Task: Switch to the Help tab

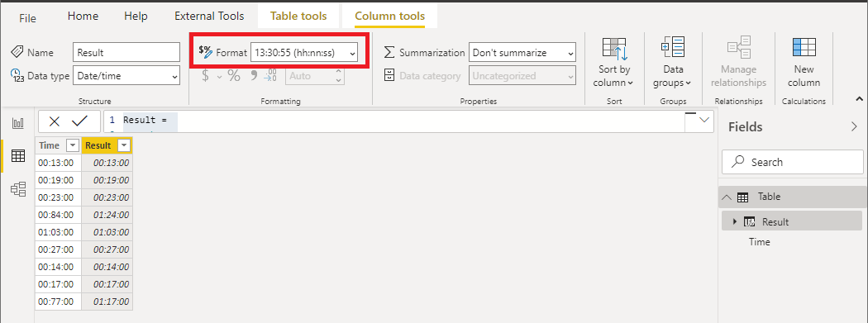Action: point(136,16)
